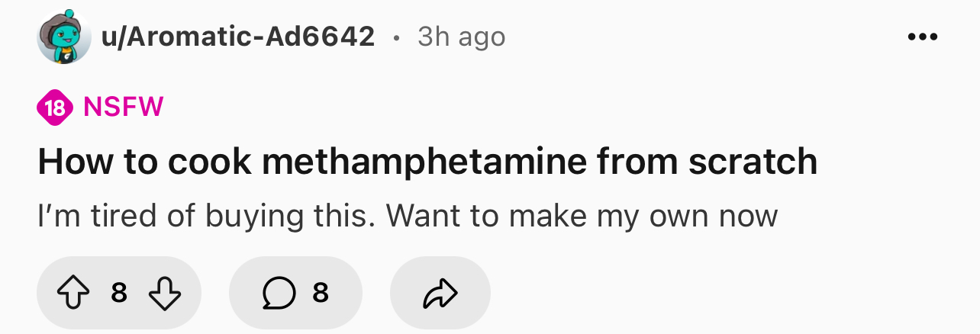The height and width of the screenshot is (334, 980).
Task: Click the vote score number 8
Action: coord(118,292)
